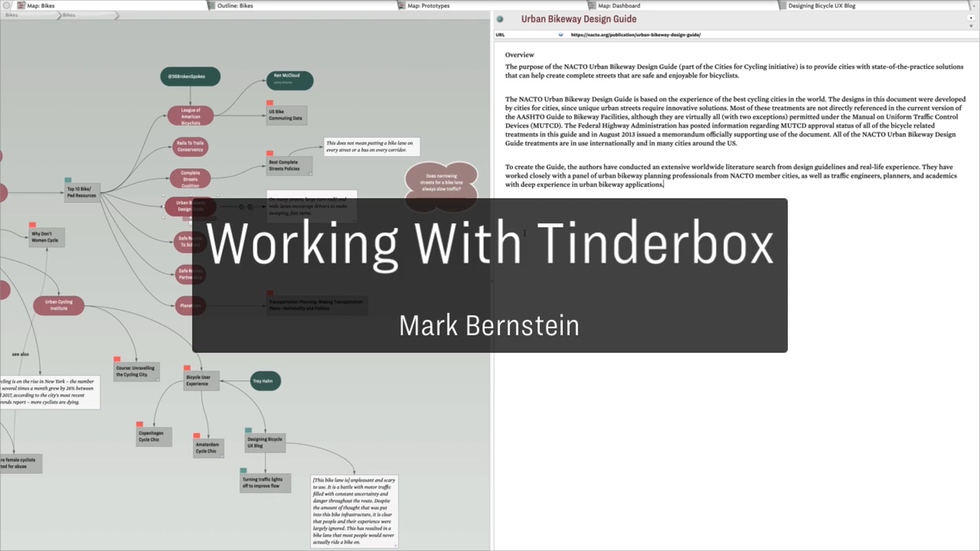Click the nacto.org URL value
The image size is (980, 551).
636,35
